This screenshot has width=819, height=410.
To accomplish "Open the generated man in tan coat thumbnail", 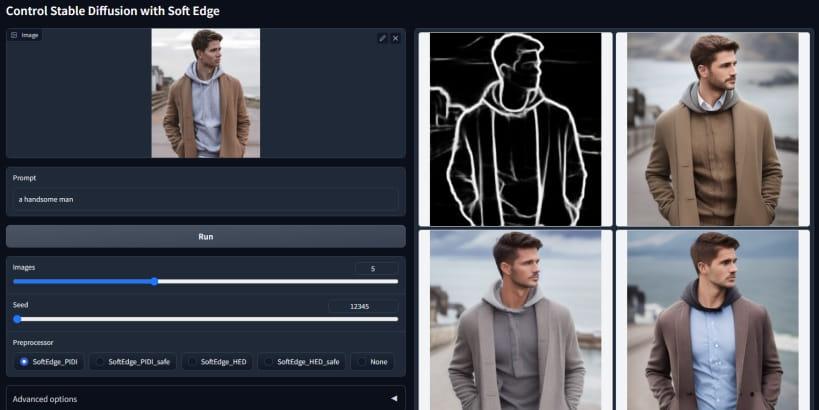I will pos(712,129).
